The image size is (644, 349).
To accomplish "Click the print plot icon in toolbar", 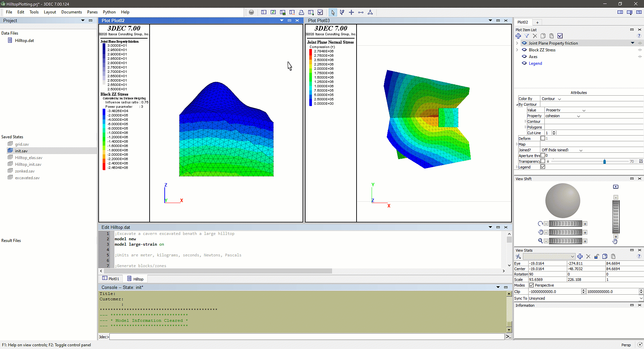I will tap(302, 12).
